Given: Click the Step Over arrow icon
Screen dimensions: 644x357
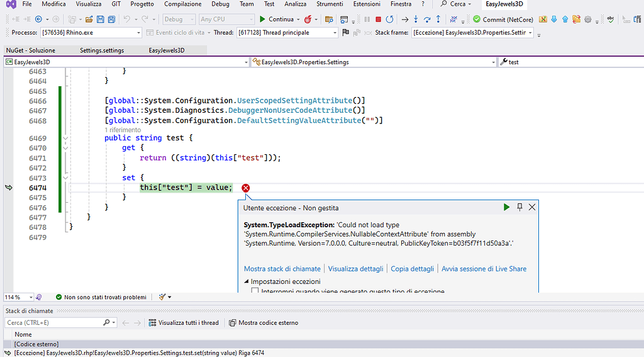Looking at the screenshot, I should pyautogui.click(x=428, y=20).
